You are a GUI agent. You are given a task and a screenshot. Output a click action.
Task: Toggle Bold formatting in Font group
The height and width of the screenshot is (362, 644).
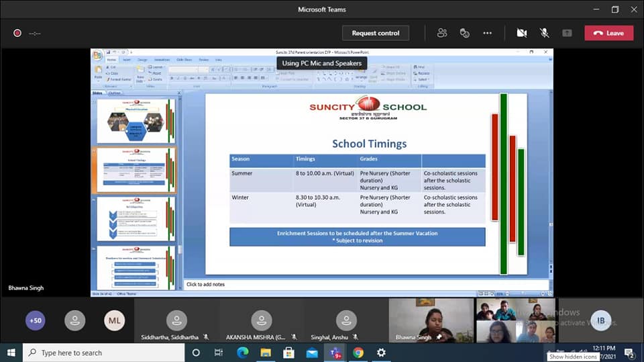[172, 78]
